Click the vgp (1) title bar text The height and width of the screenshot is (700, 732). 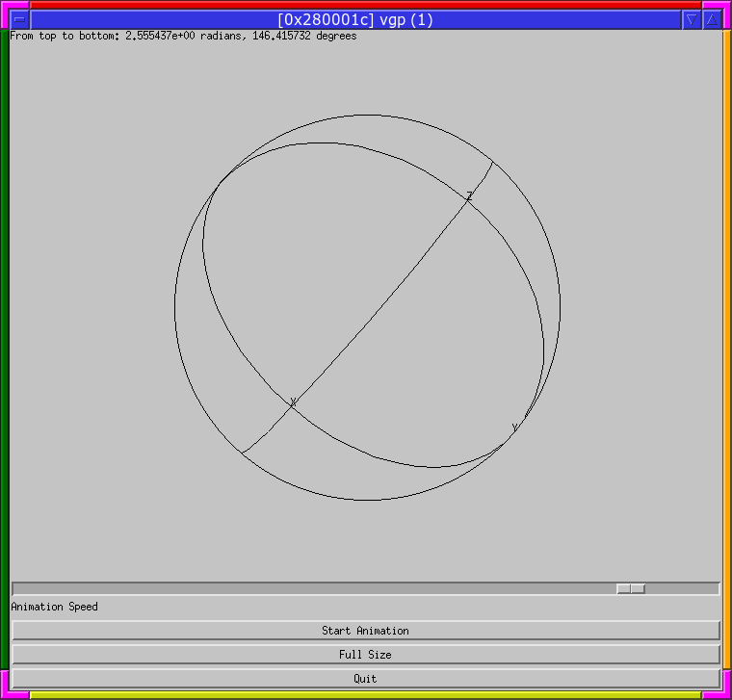click(x=355, y=20)
